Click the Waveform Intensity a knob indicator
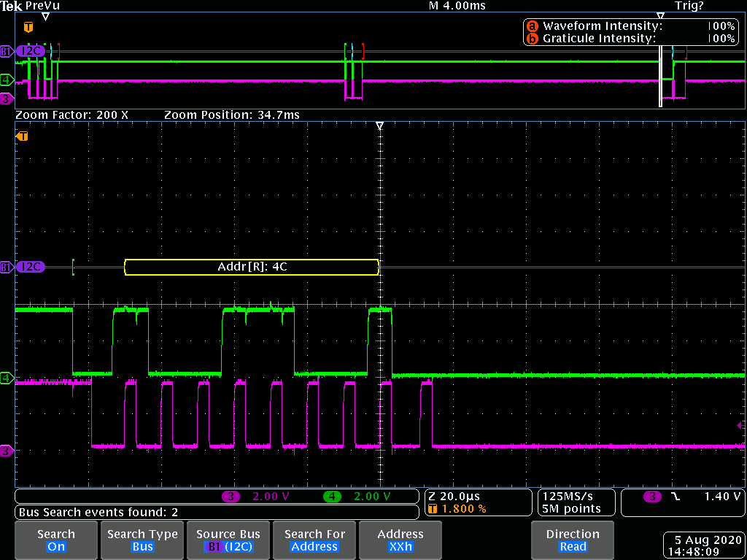 coord(533,26)
